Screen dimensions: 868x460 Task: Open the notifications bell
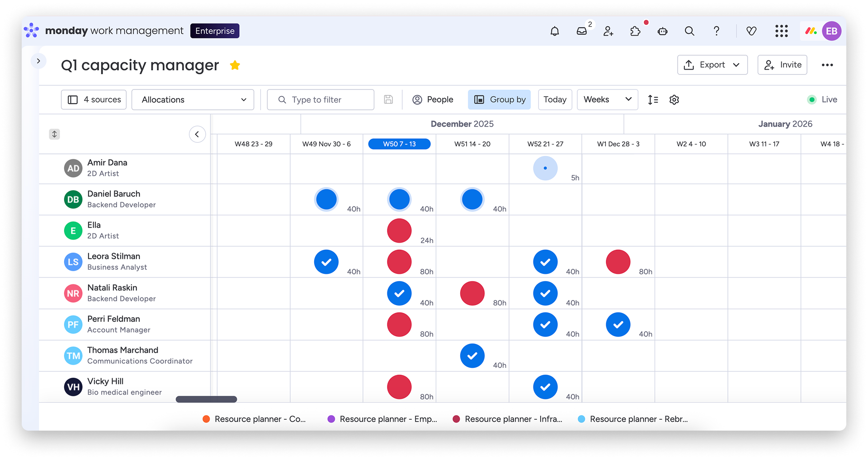(555, 31)
